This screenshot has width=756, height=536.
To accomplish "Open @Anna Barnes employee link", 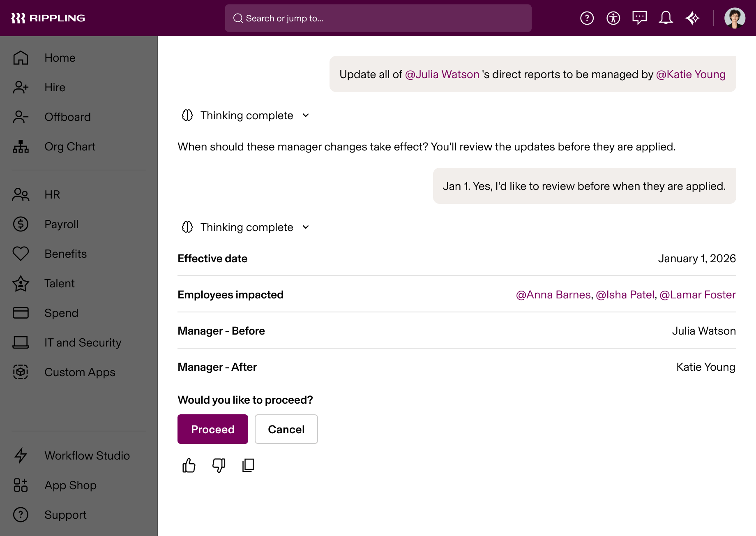I will point(553,295).
